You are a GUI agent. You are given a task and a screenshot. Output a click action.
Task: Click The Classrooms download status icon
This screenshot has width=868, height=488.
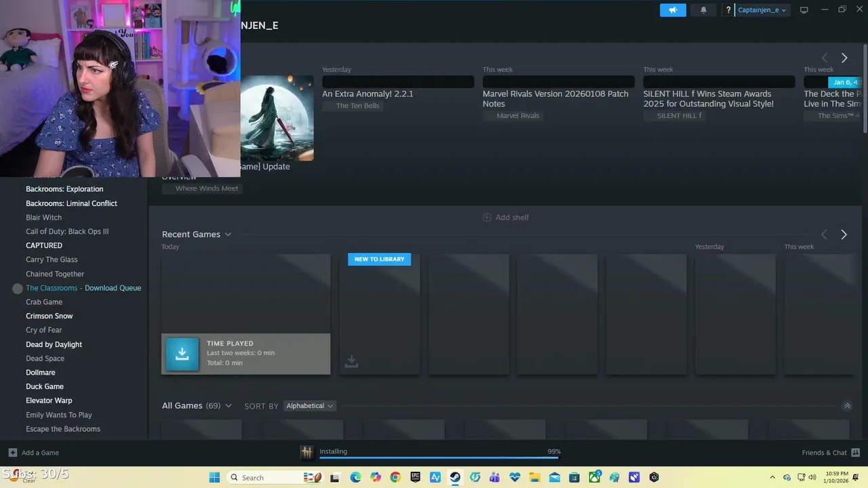pyautogui.click(x=18, y=288)
